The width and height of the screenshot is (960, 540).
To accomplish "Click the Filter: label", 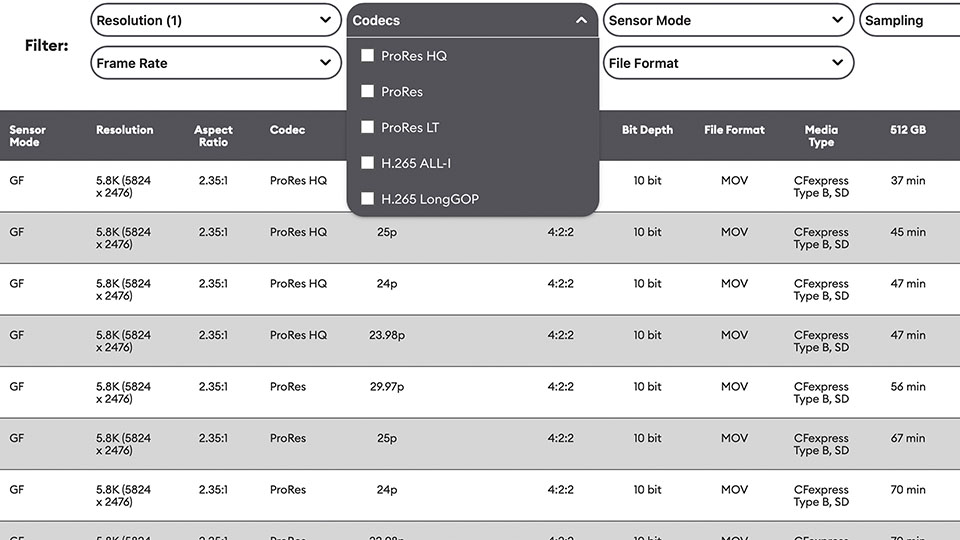I will tap(47, 45).
